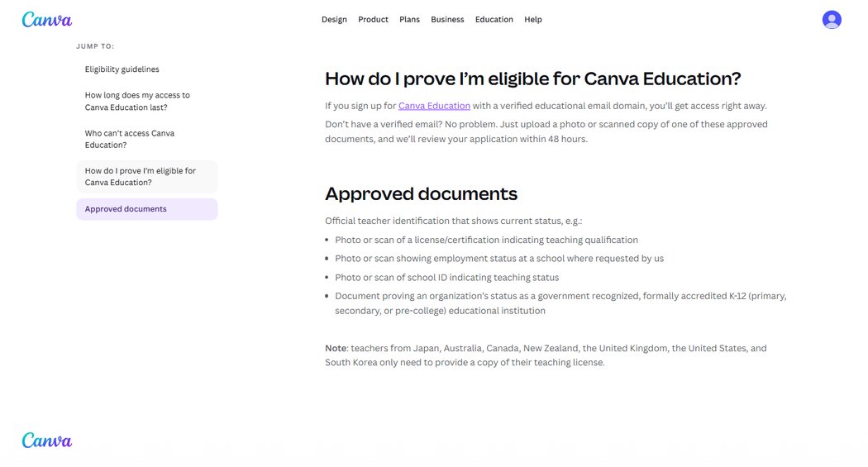Click the bullet about government recognized K-12 institution
Image resolution: width=868 pixels, height=467 pixels.
click(x=560, y=303)
